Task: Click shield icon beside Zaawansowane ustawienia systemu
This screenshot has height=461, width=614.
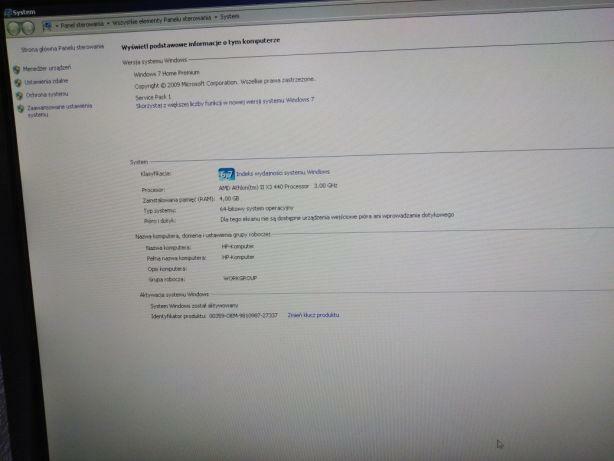Action: tap(21, 108)
